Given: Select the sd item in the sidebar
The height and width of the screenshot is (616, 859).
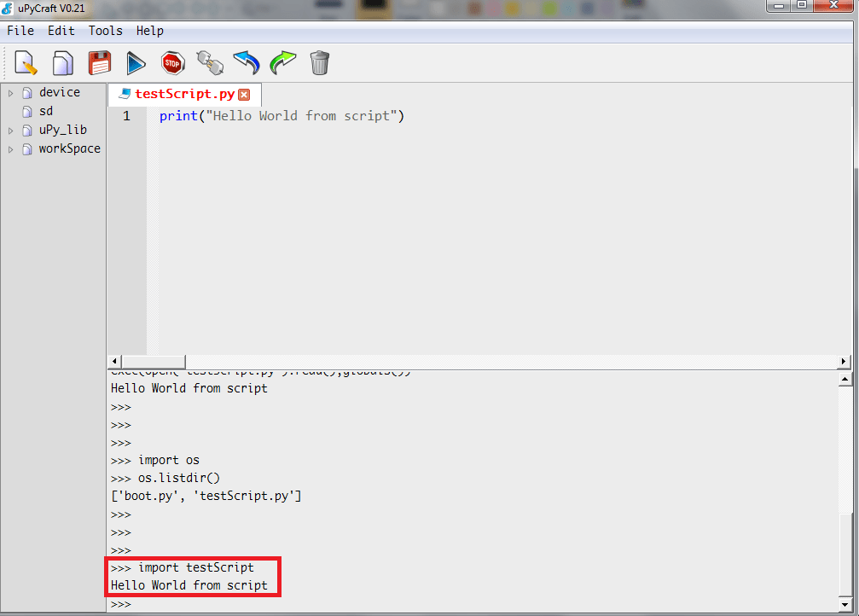Looking at the screenshot, I should (x=46, y=111).
